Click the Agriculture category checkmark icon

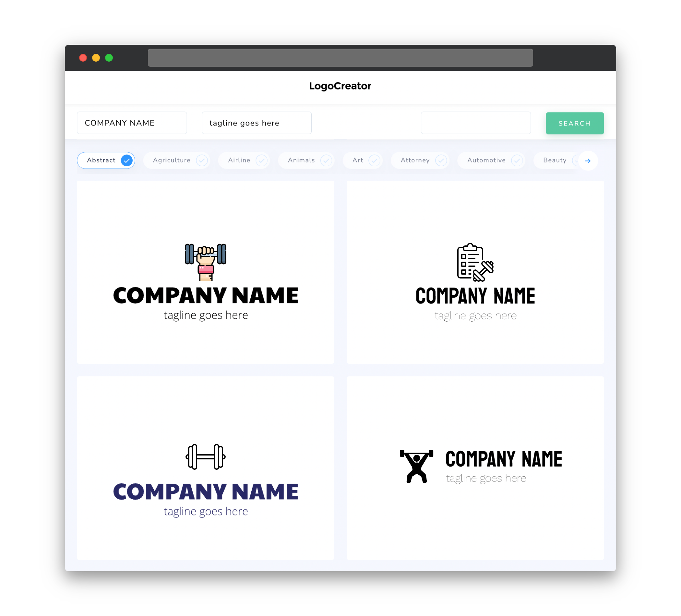201,160
